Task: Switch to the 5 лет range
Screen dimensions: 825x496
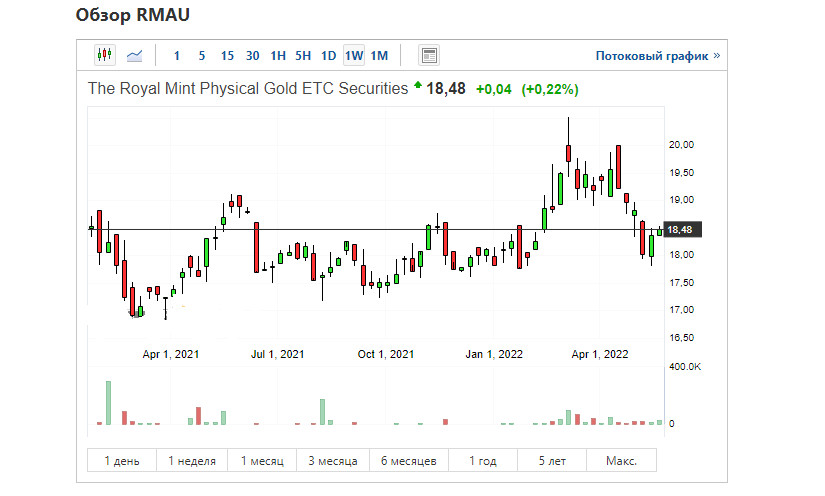Action: [552, 460]
